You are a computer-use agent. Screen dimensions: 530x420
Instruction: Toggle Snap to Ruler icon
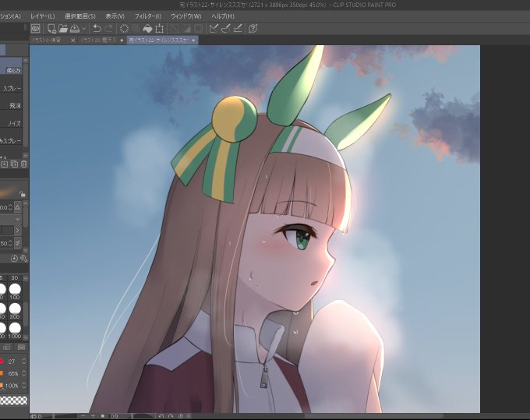point(214,29)
